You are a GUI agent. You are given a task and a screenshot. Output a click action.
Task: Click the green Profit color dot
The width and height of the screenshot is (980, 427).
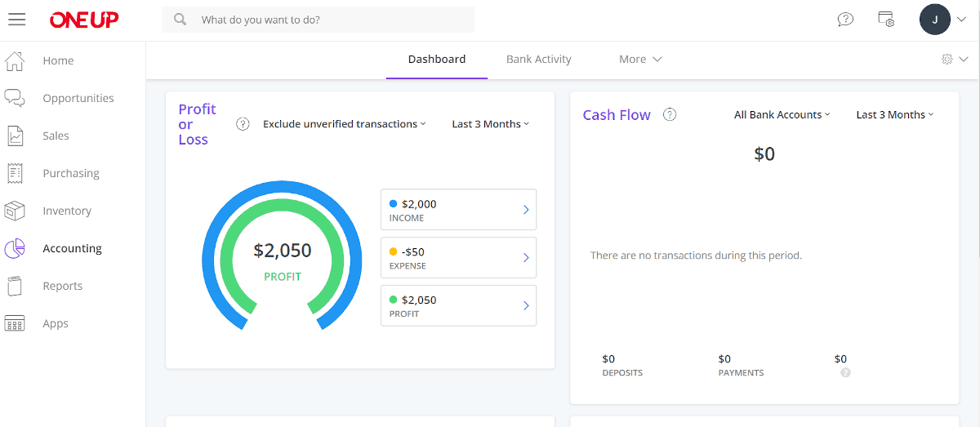(x=394, y=300)
